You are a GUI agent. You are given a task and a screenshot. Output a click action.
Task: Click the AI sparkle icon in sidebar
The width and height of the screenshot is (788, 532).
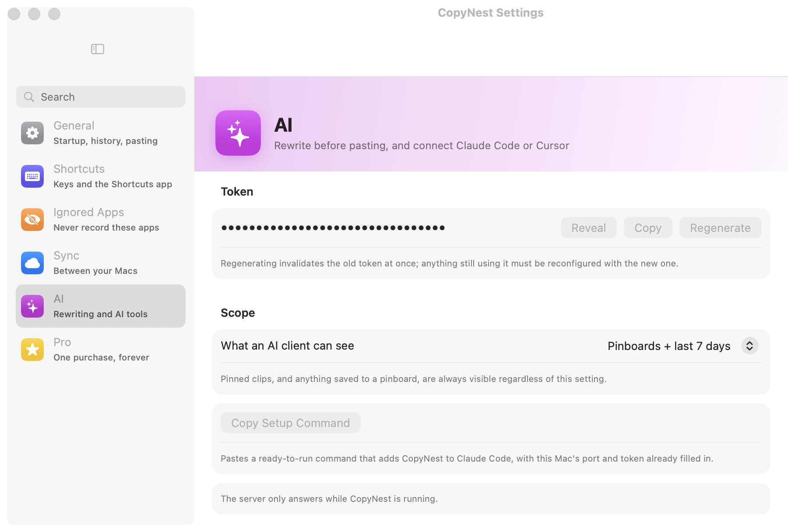pos(32,306)
